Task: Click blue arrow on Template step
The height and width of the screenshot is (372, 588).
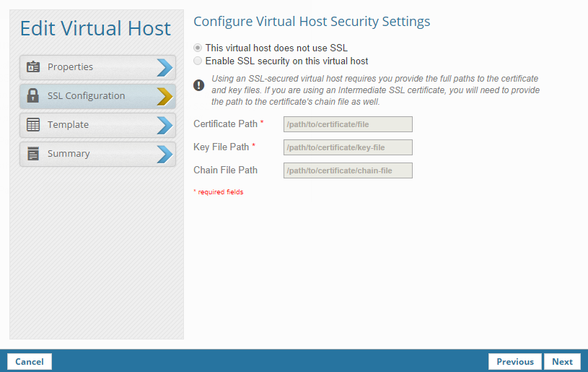Action: point(164,125)
